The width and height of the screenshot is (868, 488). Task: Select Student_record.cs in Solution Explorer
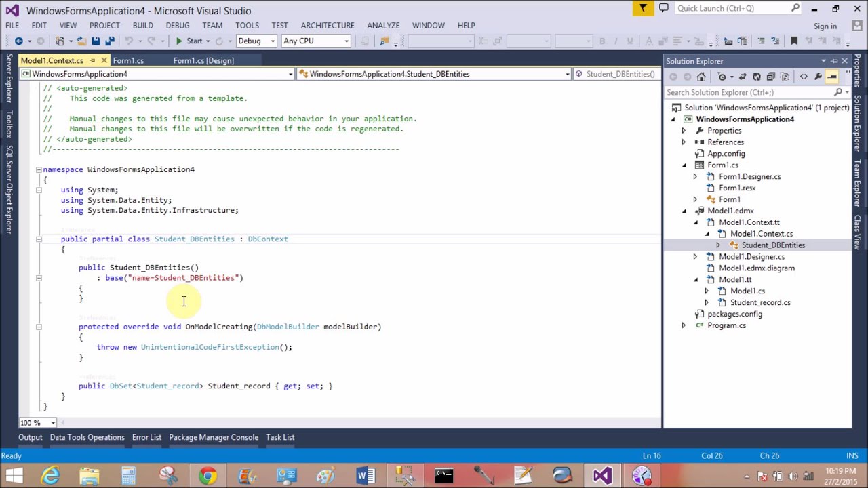tap(759, 302)
